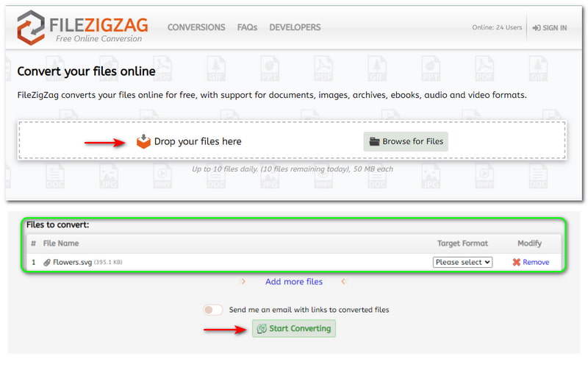588x365 pixels.
Task: Click the Free Online Conversion tagline
Action: (x=99, y=39)
